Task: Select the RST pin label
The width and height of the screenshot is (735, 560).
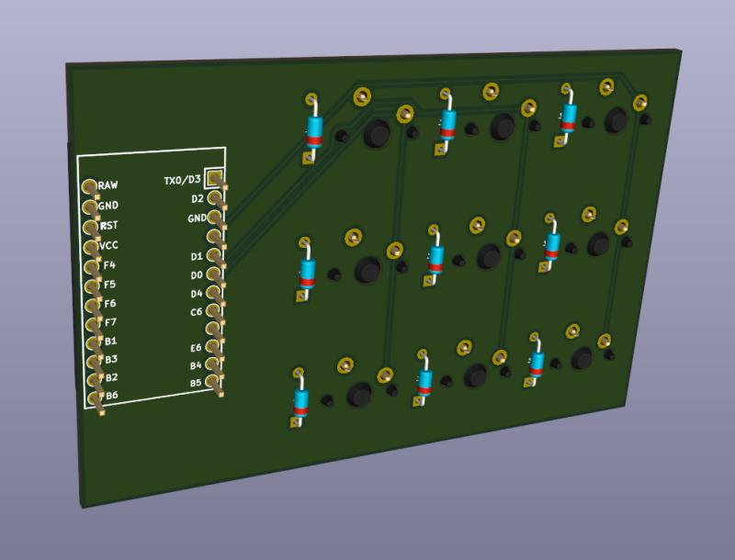Action: coord(108,225)
